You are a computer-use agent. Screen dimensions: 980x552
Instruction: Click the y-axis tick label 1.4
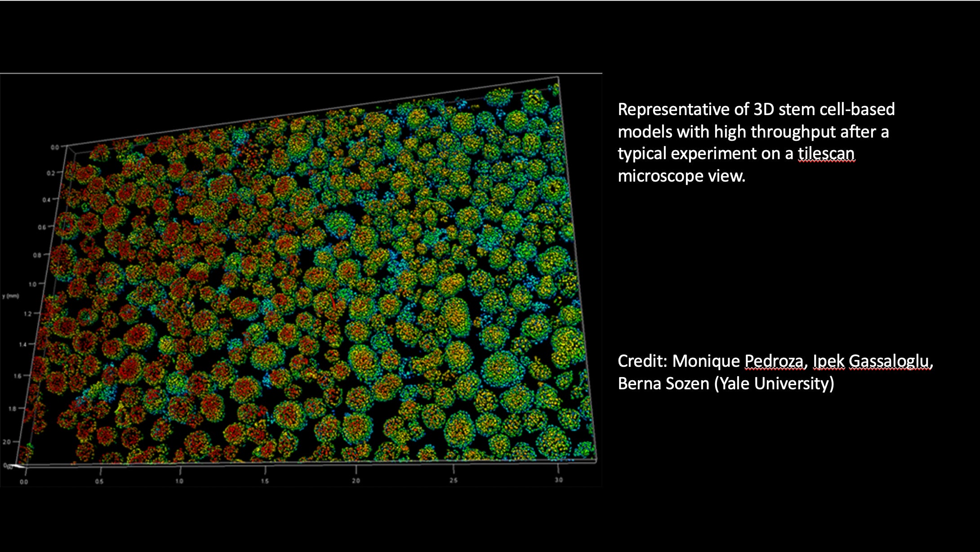[22, 344]
